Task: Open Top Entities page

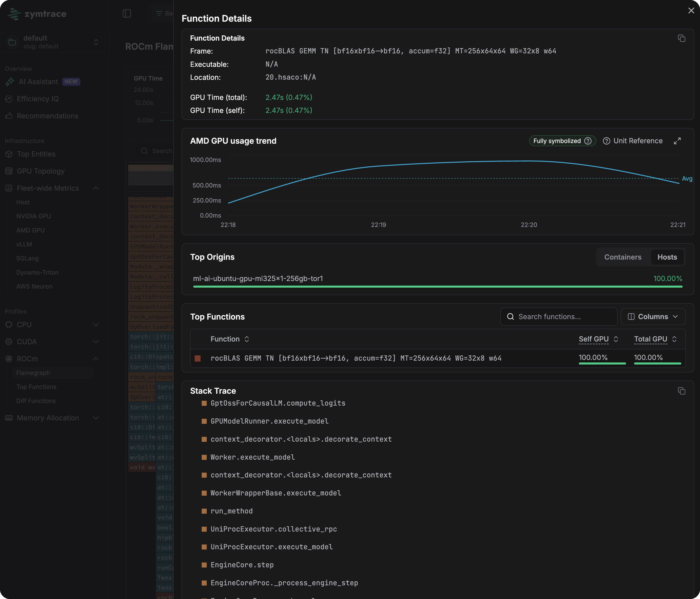Action: coord(36,154)
